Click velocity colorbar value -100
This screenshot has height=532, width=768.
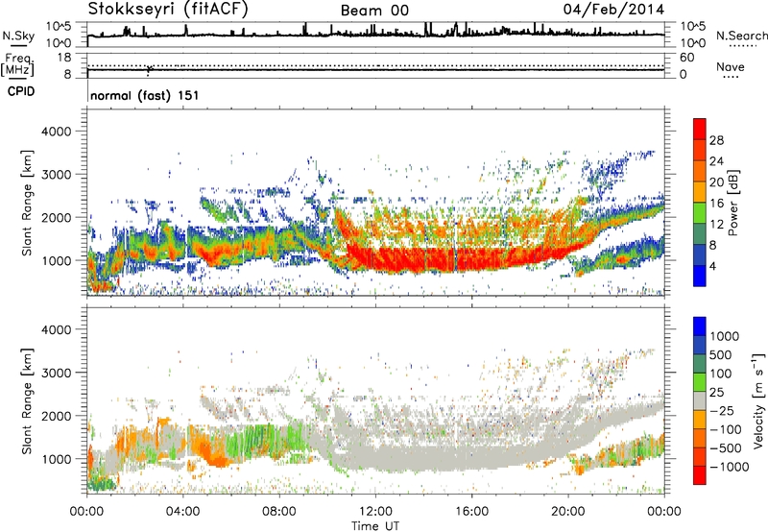coord(726,429)
